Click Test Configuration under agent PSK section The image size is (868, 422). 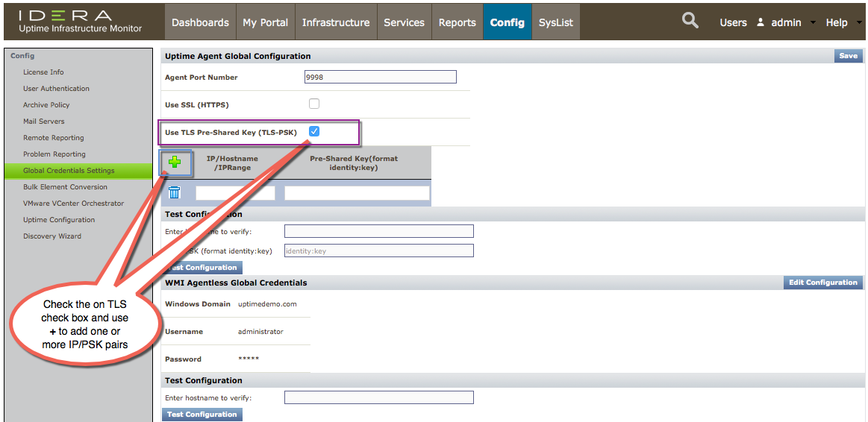pos(202,268)
